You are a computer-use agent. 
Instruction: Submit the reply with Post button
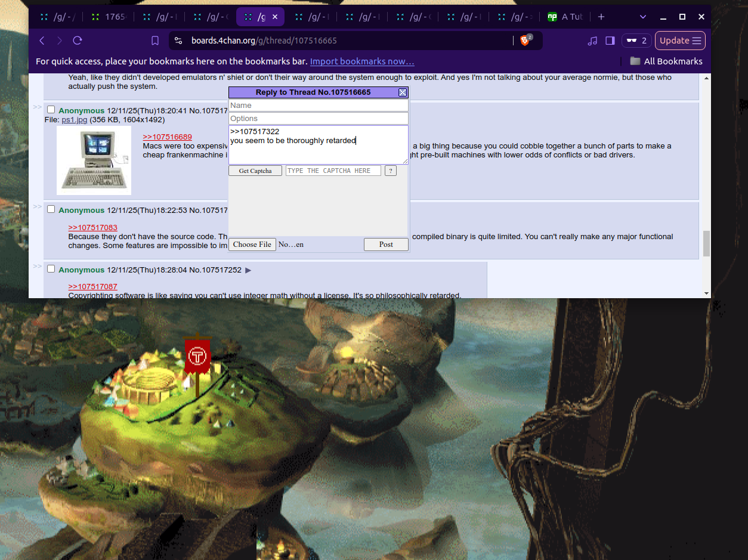(x=386, y=245)
